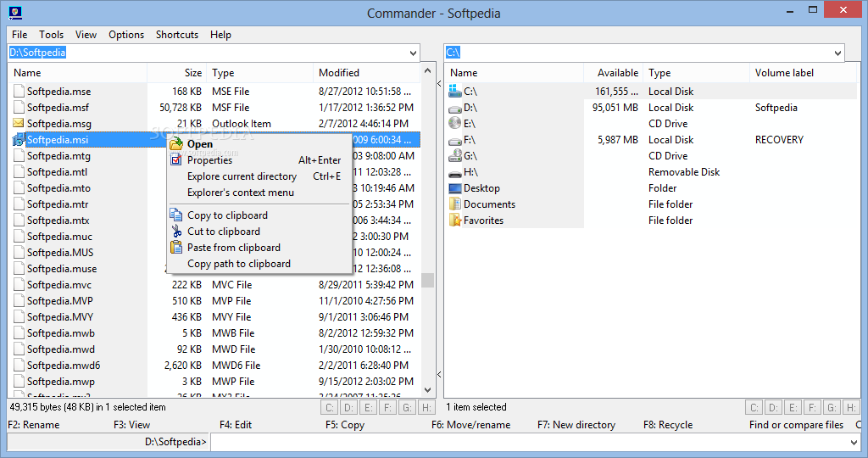The height and width of the screenshot is (458, 868).
Task: Click the Softpedia.msg Outlook envelope icon
Action: (x=19, y=123)
